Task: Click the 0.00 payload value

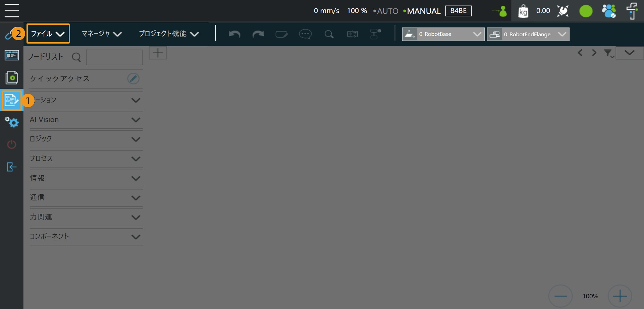Action: [x=543, y=11]
